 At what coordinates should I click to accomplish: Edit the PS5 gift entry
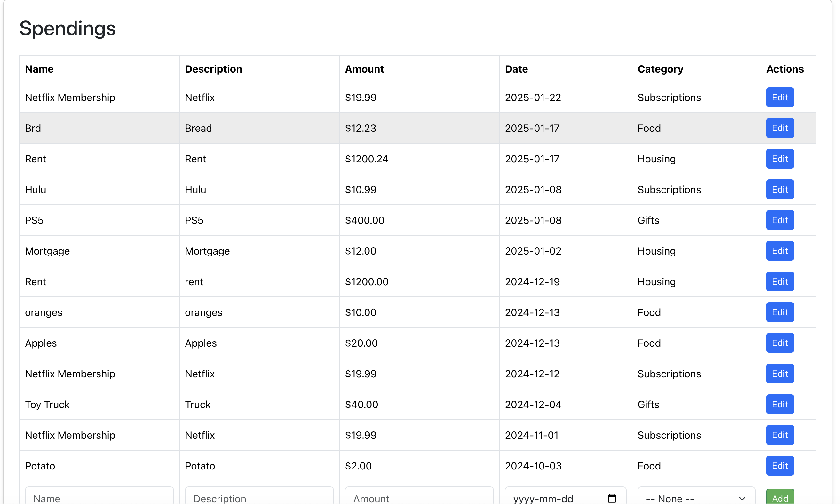[780, 220]
